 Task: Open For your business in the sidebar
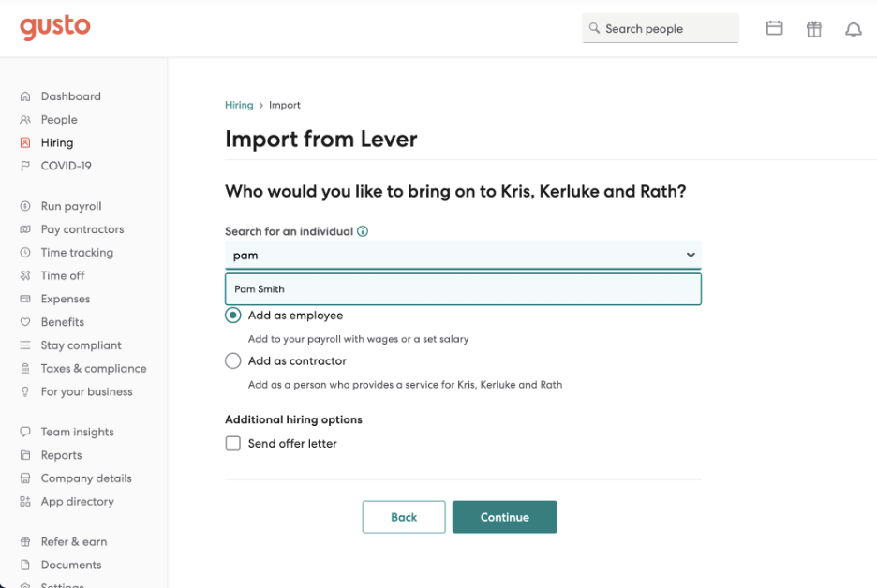(x=87, y=391)
